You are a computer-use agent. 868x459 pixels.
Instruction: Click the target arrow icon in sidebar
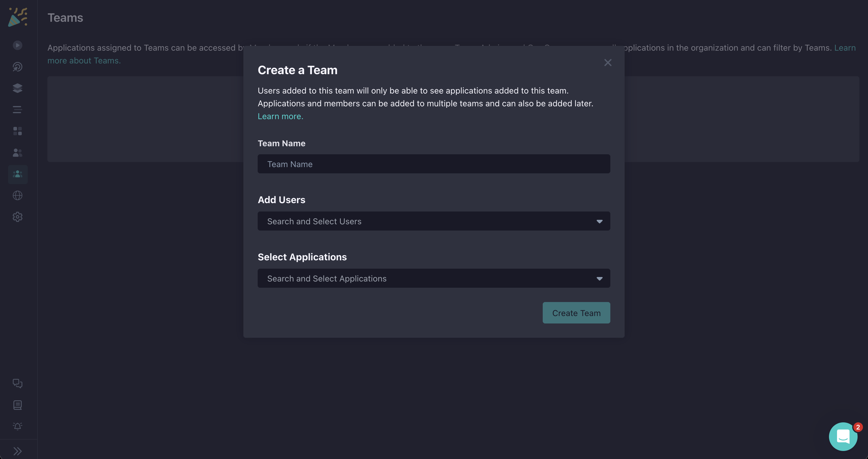click(17, 66)
